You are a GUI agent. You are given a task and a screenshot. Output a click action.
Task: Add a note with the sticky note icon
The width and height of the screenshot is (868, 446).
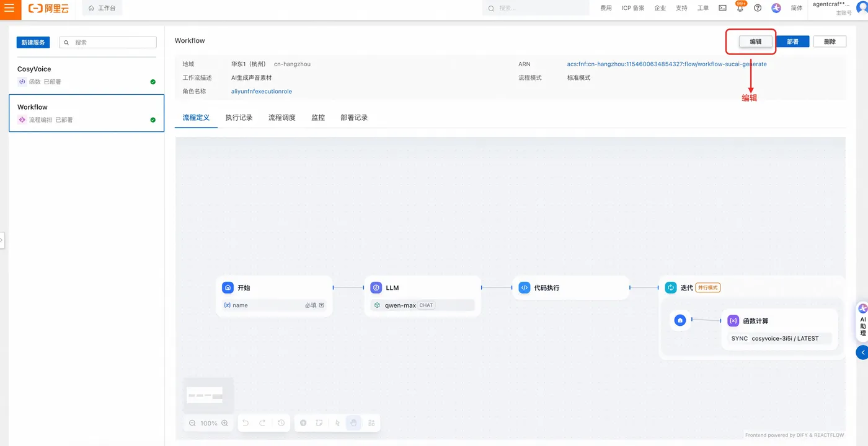coord(319,423)
